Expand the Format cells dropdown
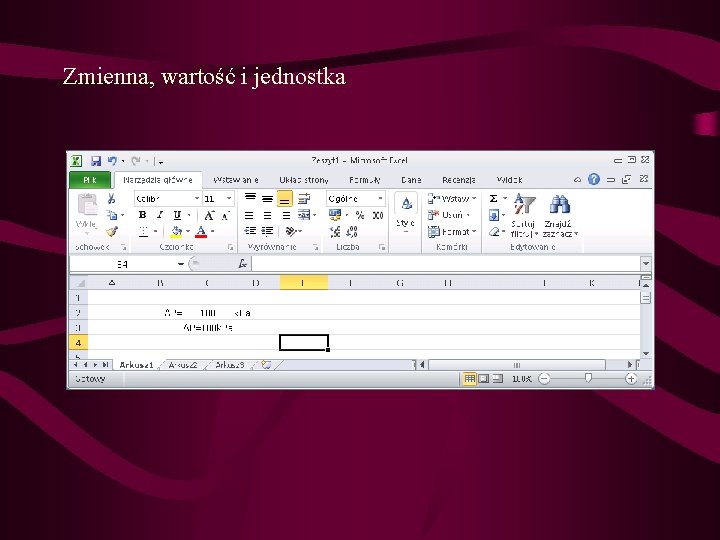Viewport: 720px width, 540px height. coord(474,231)
